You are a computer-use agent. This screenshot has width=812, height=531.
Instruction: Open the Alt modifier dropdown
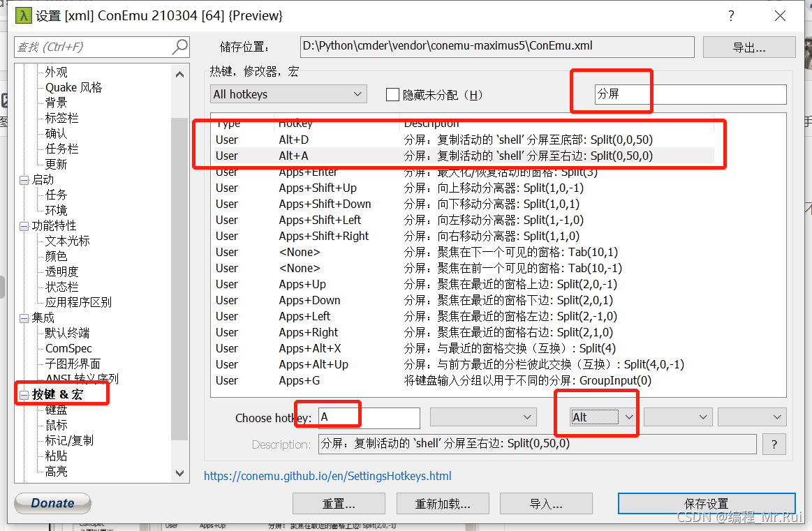[x=603, y=417]
